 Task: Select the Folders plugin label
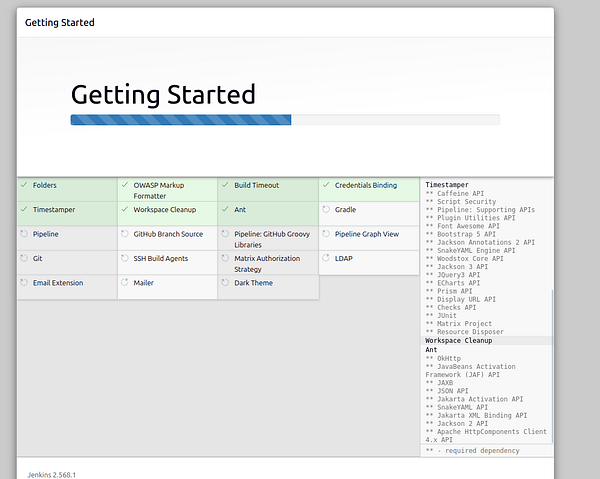45,185
